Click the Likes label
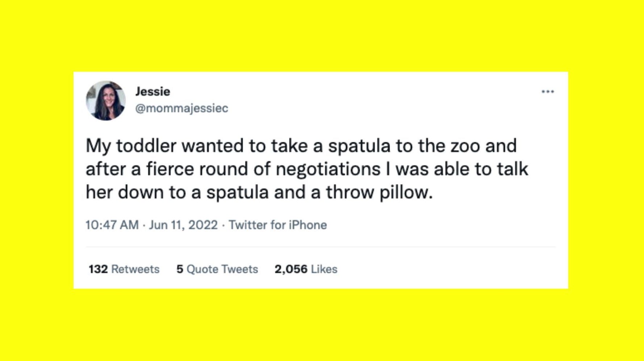The height and width of the screenshot is (361, 644). (323, 269)
